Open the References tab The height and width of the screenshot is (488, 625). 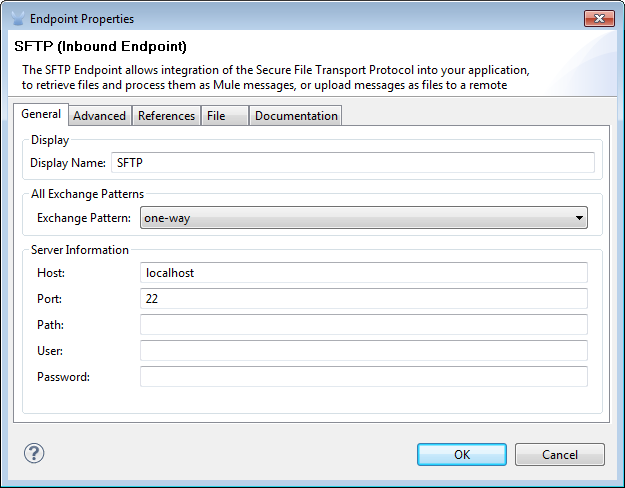click(x=166, y=116)
